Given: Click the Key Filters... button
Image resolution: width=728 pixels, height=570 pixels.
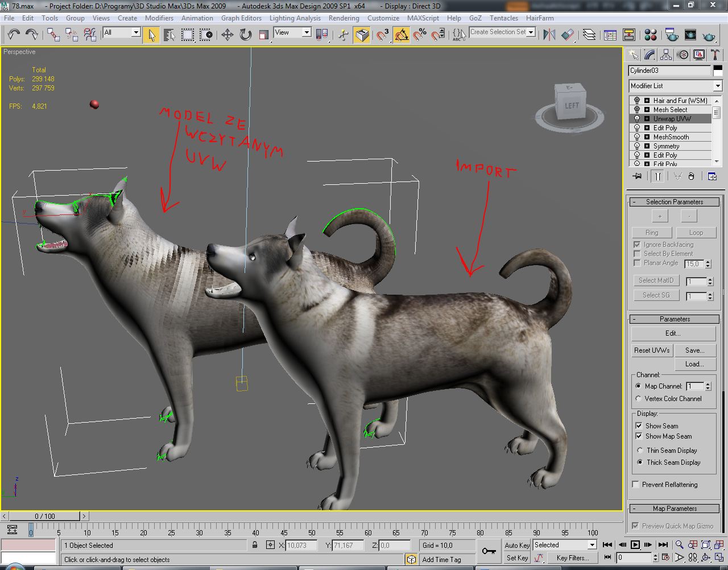Looking at the screenshot, I should [573, 558].
